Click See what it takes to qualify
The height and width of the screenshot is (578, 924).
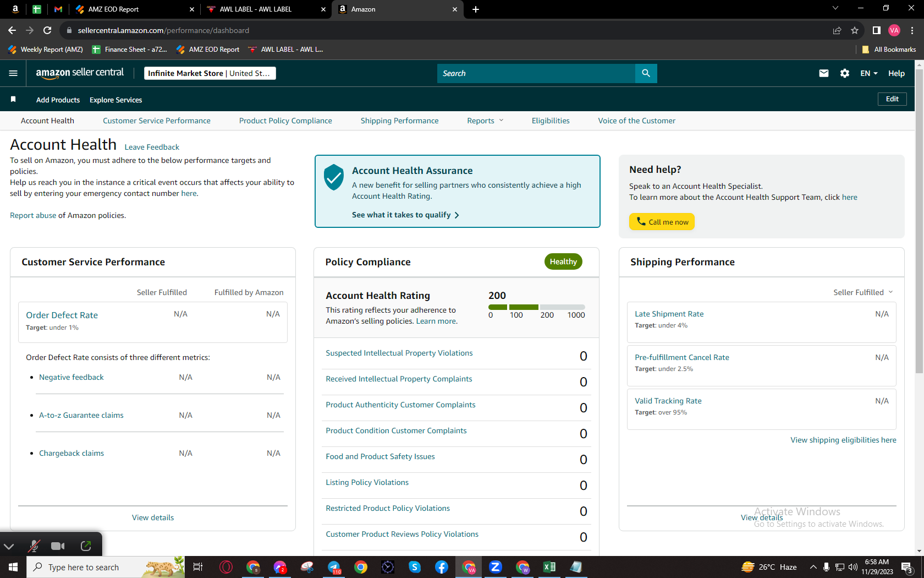[x=405, y=215]
